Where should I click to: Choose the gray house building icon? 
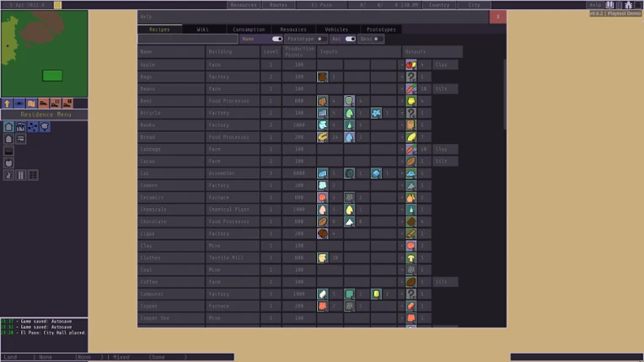click(x=8, y=139)
